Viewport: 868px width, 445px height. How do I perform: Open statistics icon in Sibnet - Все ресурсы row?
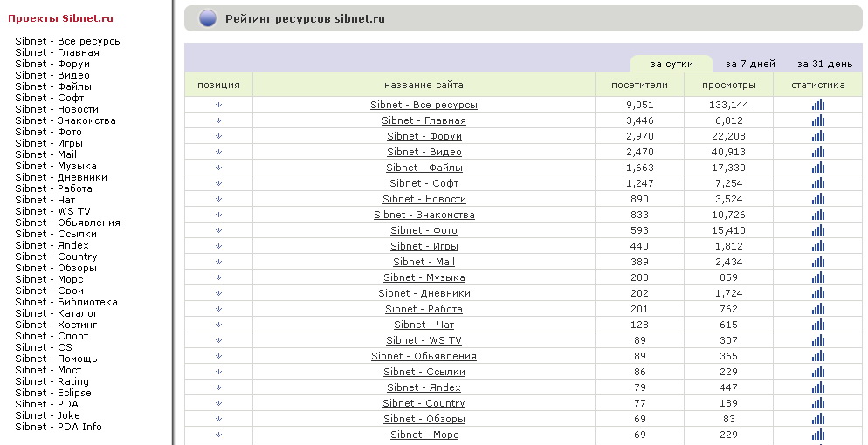pos(818,105)
